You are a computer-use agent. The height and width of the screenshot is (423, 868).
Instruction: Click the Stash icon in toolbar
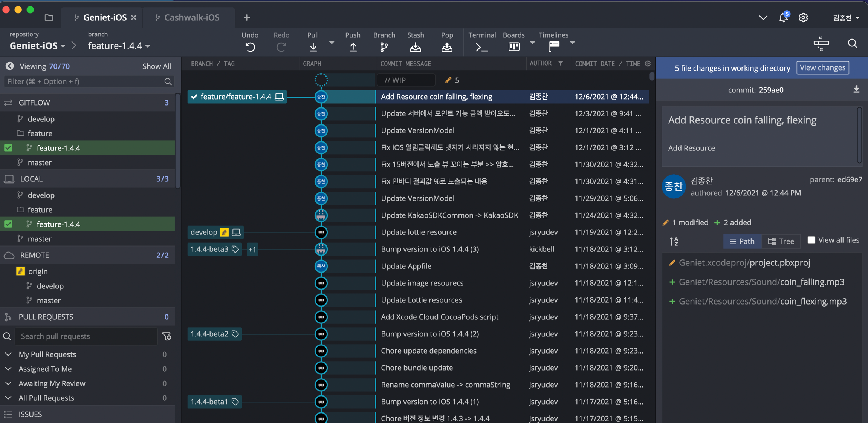point(415,47)
